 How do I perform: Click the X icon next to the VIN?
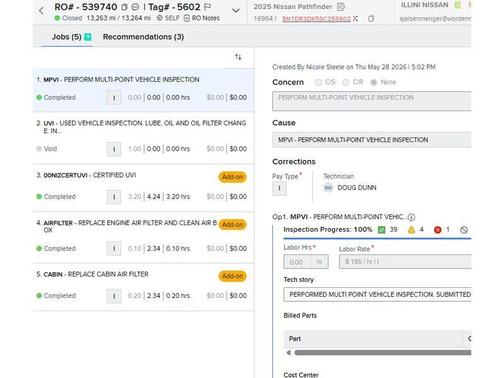[356, 19]
